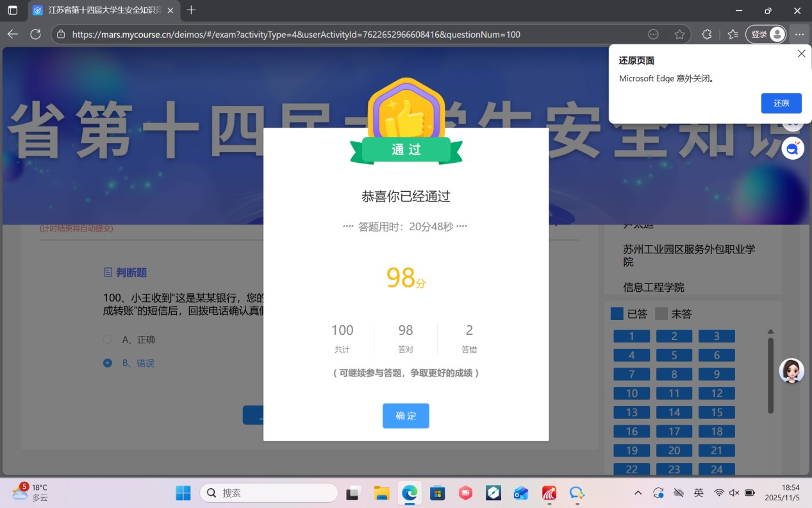
Task: Click 还原 to restore Edge pages
Action: coord(781,103)
